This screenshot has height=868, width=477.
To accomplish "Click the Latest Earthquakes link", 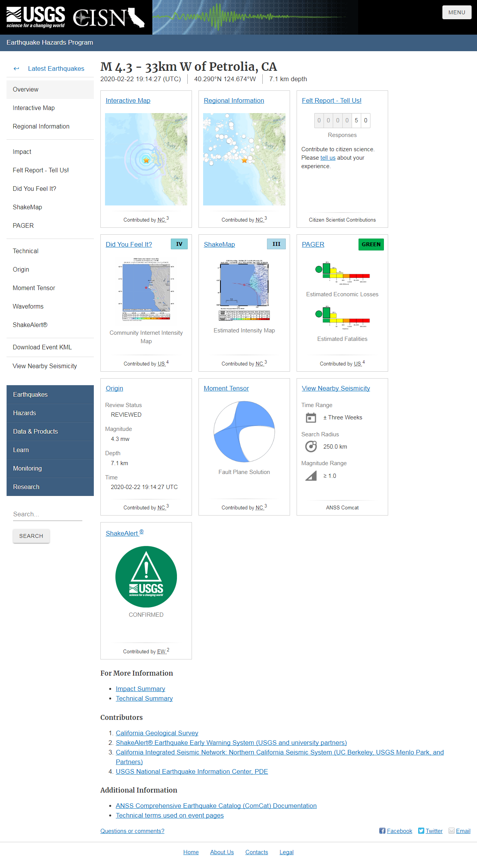I will (56, 68).
